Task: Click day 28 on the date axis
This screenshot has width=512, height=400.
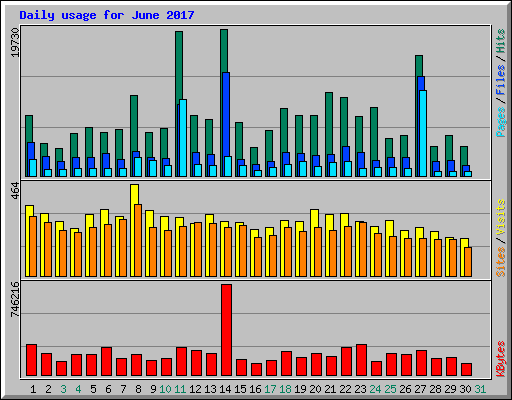Action: click(x=435, y=389)
